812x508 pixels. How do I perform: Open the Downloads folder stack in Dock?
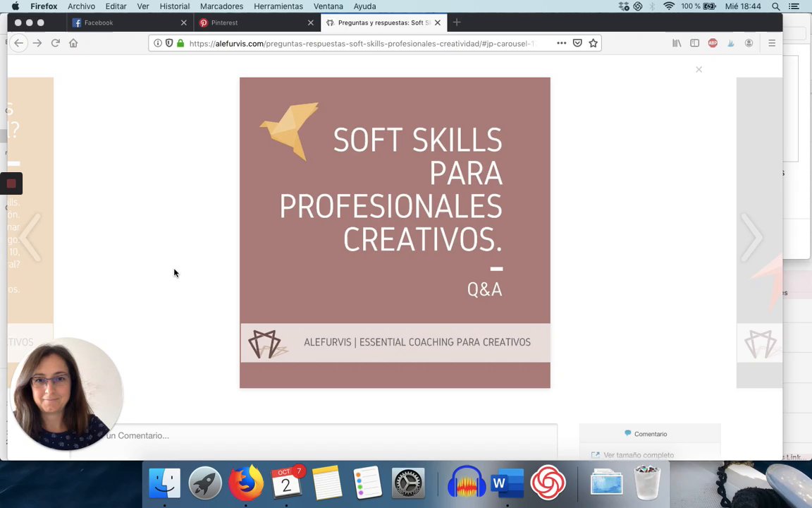(606, 483)
